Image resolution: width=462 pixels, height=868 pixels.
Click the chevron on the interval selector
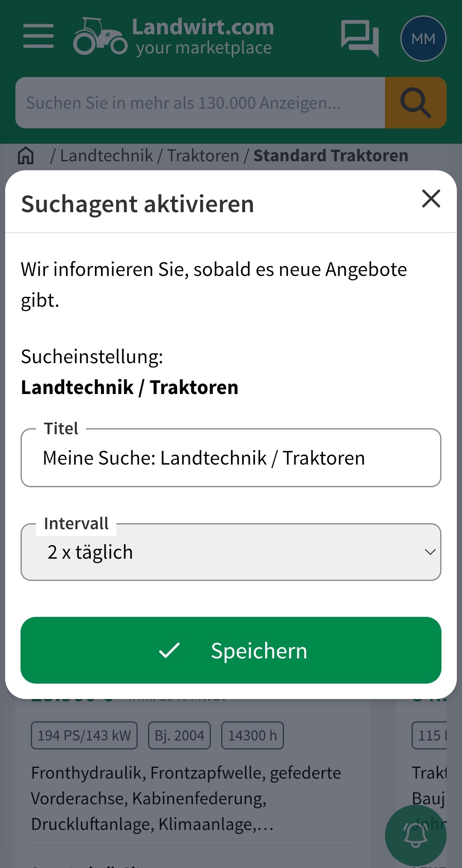[431, 553]
